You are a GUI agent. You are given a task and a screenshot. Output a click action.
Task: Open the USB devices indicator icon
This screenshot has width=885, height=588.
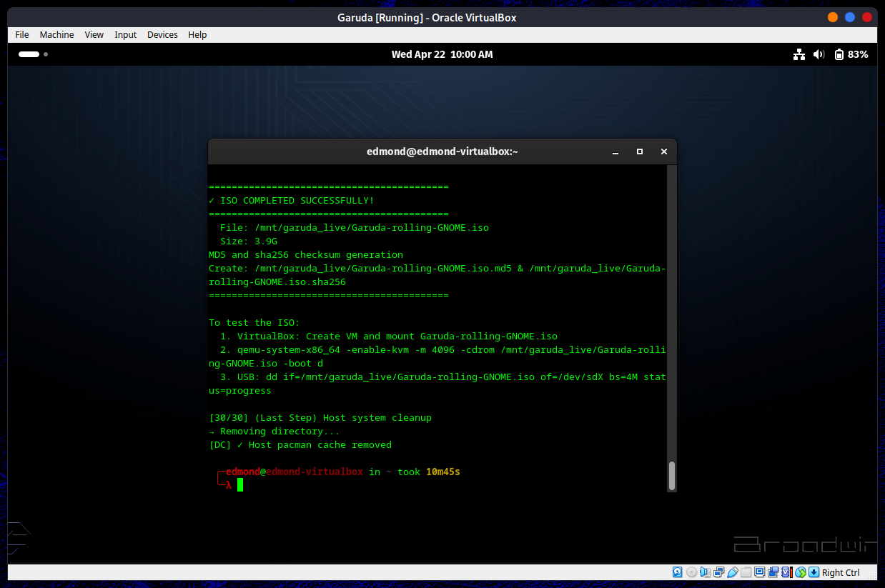(x=733, y=572)
